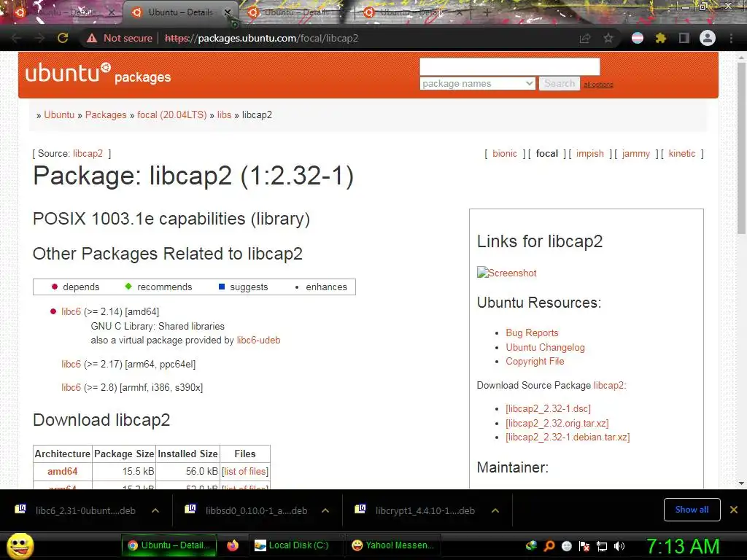Viewport: 747px width, 560px height.
Task: Open the package names dropdown
Action: (x=477, y=83)
